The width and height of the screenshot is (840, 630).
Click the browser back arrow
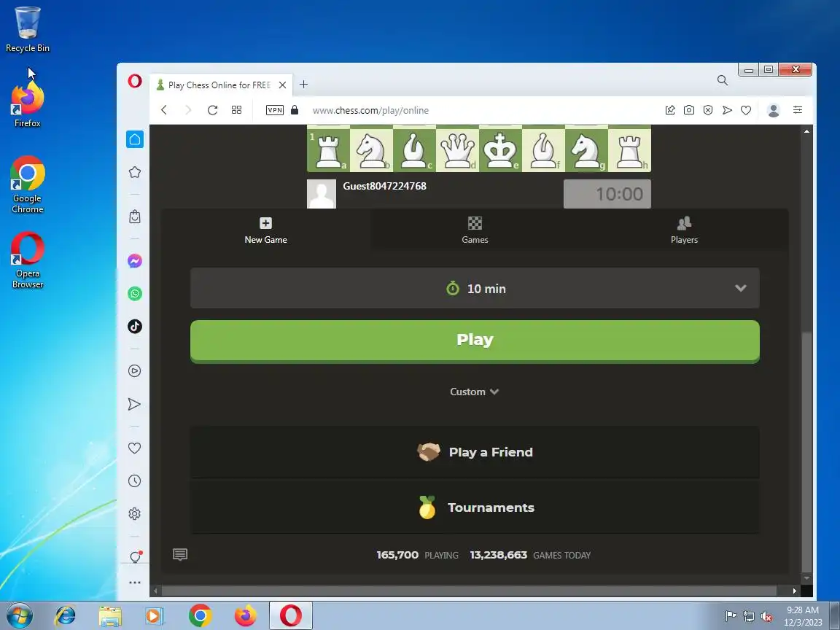pos(165,110)
